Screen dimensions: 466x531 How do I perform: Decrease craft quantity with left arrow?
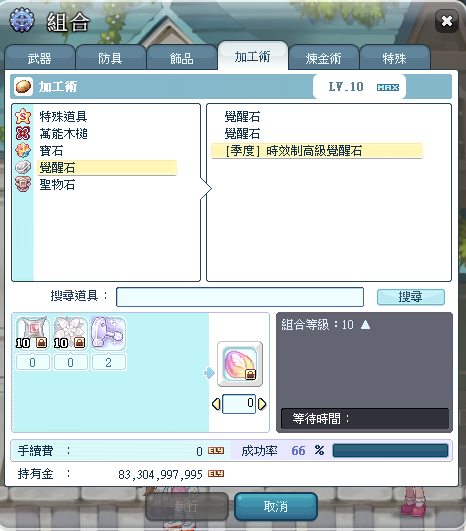pyautogui.click(x=216, y=404)
